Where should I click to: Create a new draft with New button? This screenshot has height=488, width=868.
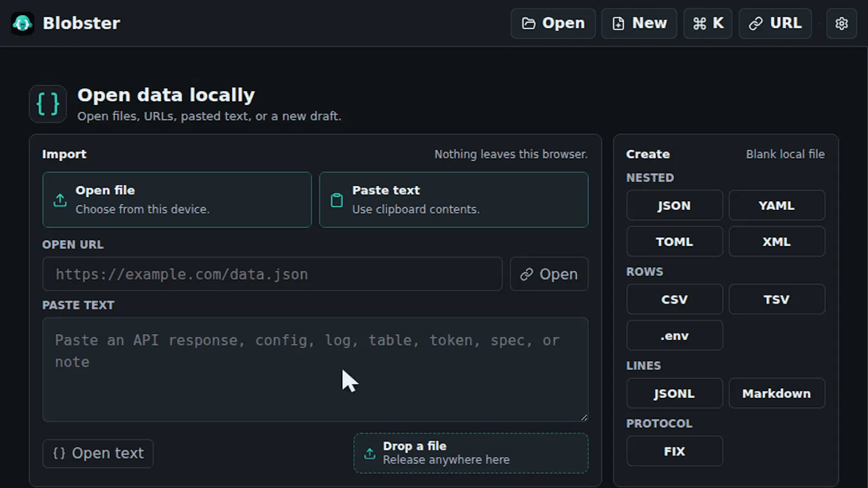639,23
